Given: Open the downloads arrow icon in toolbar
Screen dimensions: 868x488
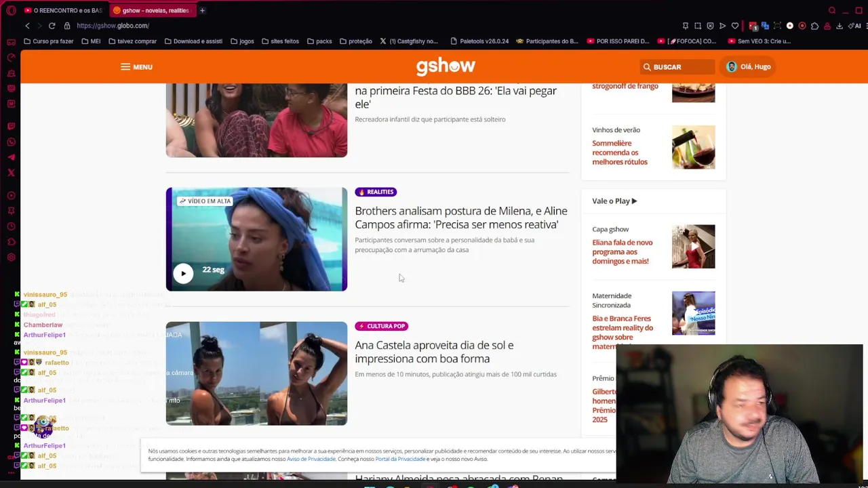Looking at the screenshot, I should click(x=840, y=26).
